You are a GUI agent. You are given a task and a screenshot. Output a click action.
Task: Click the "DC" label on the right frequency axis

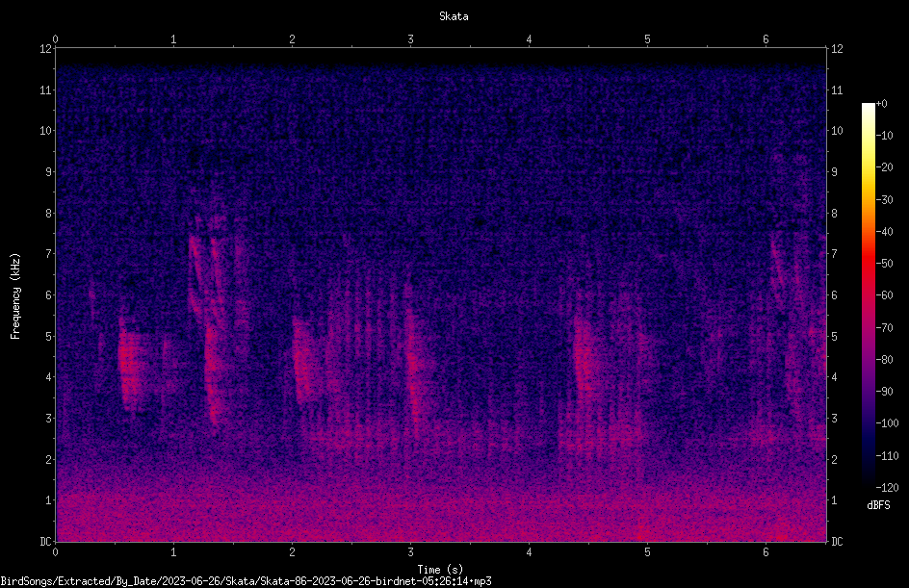click(837, 542)
